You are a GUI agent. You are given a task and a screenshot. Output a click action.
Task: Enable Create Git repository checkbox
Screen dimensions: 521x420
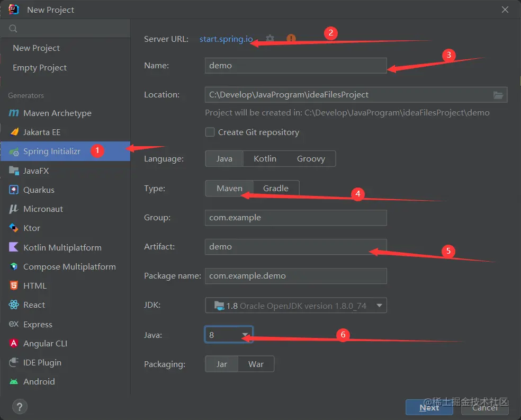pyautogui.click(x=210, y=132)
